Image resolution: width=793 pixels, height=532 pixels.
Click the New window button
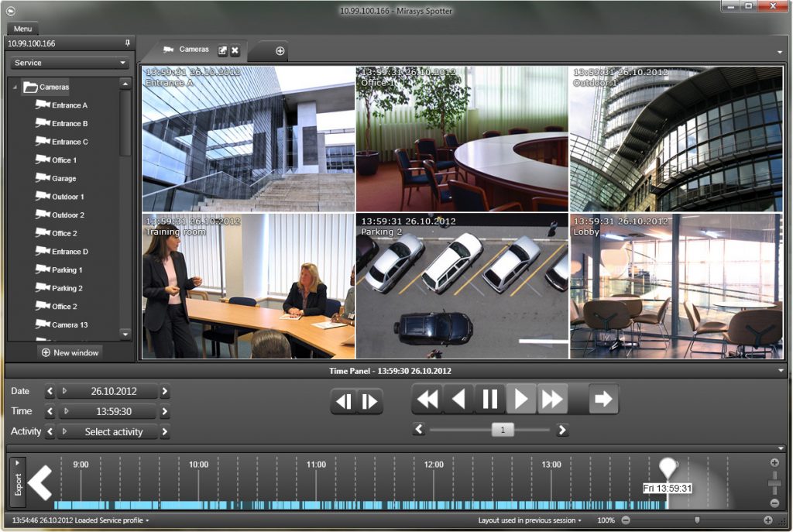click(68, 352)
